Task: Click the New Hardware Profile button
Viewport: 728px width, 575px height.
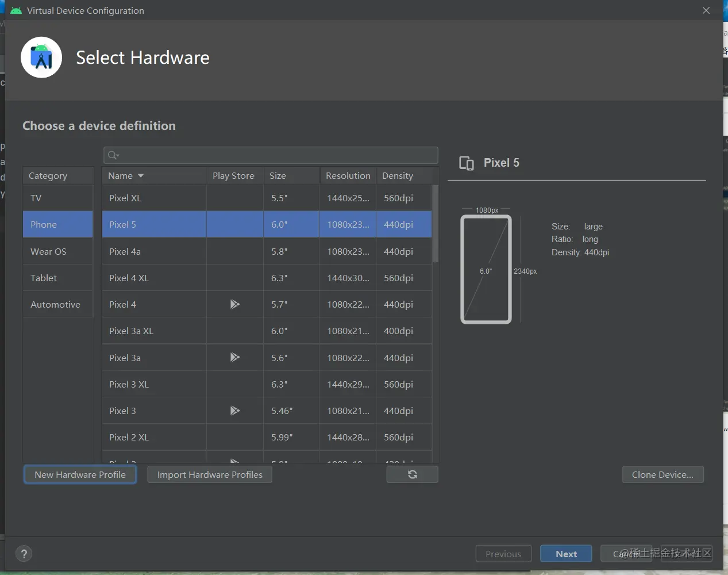Action: [80, 474]
